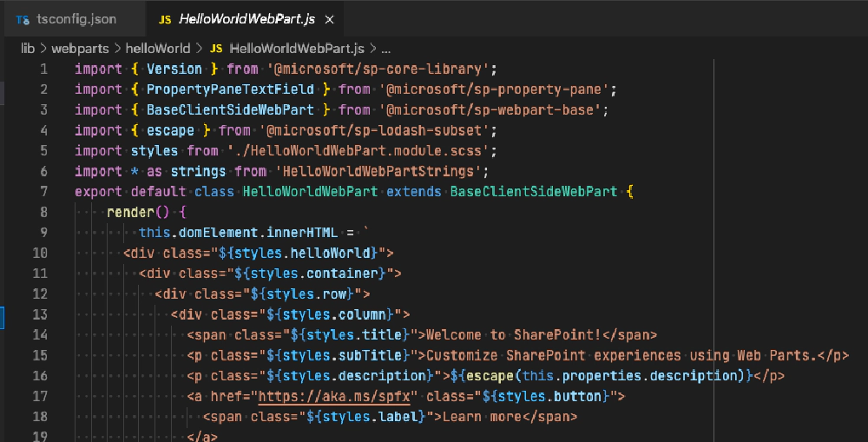Screen dimensions: 868x442
Task: Click 'strings' alias on line 6
Action: [x=198, y=171]
